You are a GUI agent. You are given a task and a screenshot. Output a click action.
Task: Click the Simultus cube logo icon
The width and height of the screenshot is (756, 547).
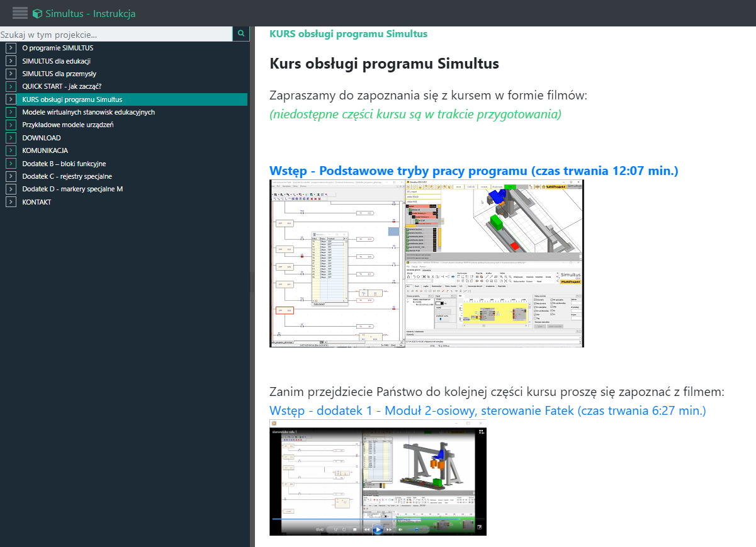click(x=37, y=13)
